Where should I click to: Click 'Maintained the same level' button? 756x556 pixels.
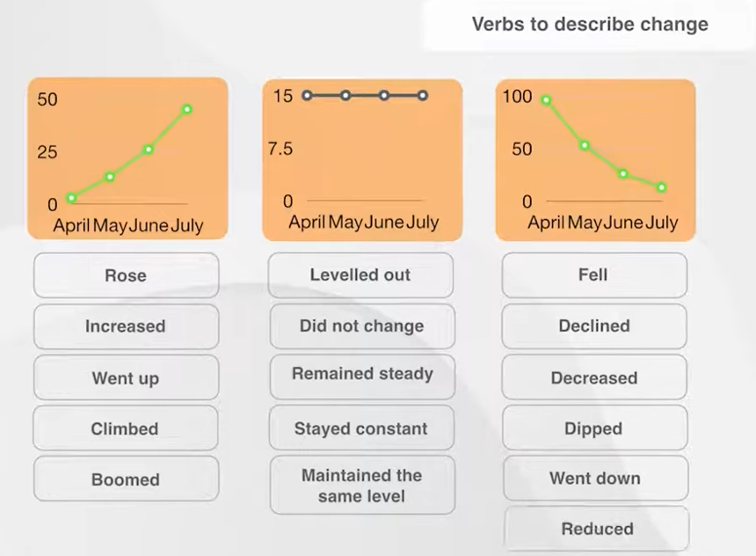click(362, 486)
